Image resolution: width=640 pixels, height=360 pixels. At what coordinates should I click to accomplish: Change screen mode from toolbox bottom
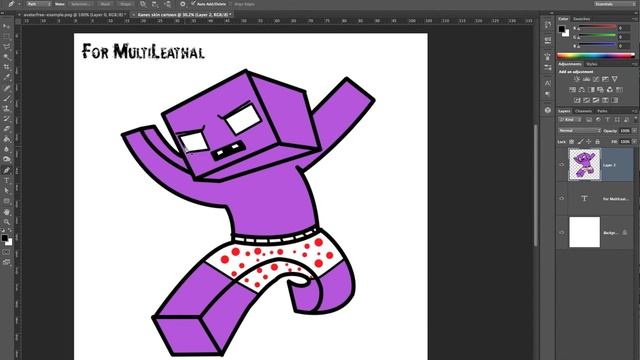click(6, 262)
